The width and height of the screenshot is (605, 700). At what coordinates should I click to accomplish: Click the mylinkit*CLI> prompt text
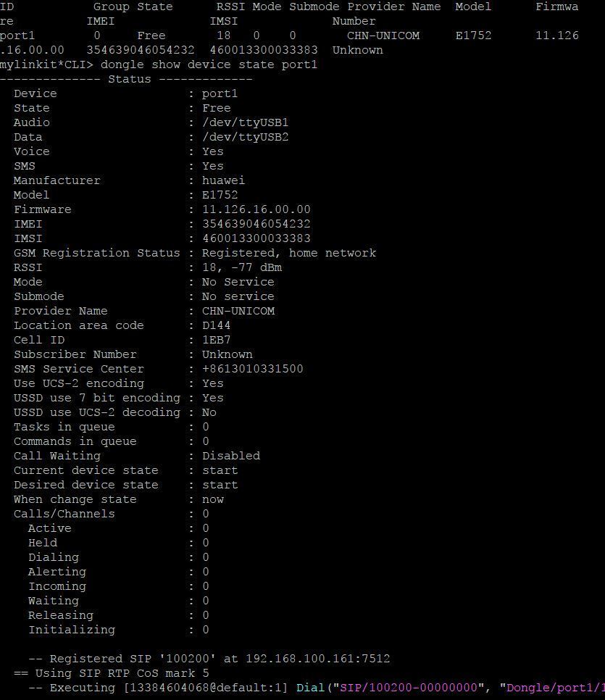(x=46, y=64)
